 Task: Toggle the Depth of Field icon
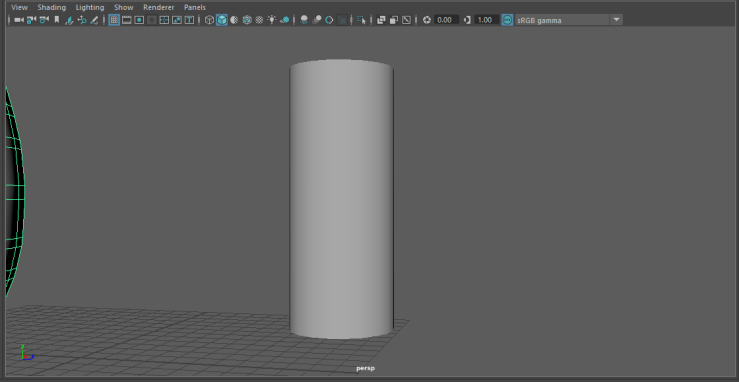point(343,20)
